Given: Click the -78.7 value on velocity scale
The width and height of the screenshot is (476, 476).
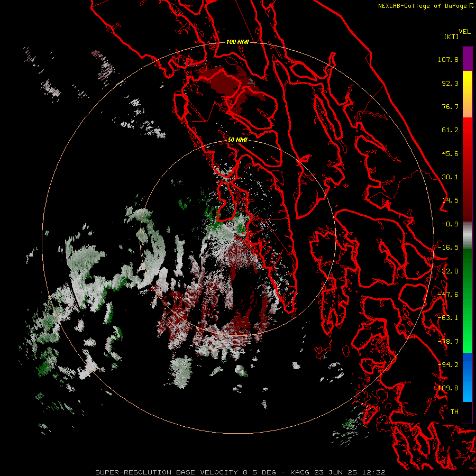Looking at the screenshot, I should pos(448,342).
